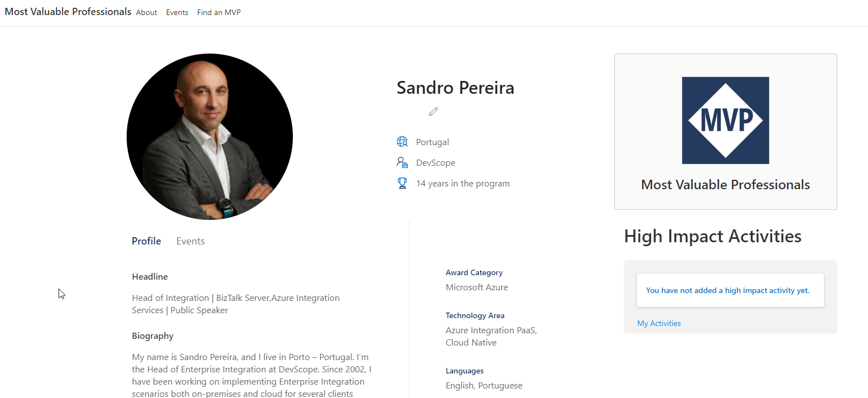Select the Profile tab

click(146, 241)
